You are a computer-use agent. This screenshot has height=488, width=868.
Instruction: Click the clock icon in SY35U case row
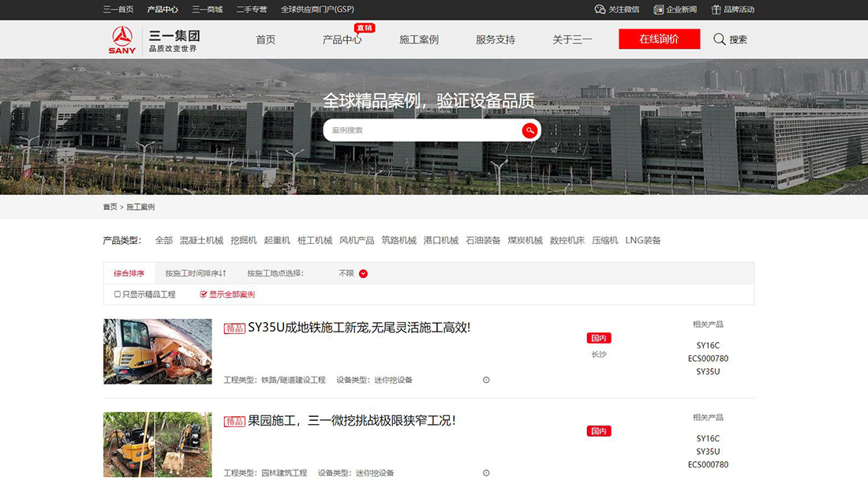coord(486,380)
